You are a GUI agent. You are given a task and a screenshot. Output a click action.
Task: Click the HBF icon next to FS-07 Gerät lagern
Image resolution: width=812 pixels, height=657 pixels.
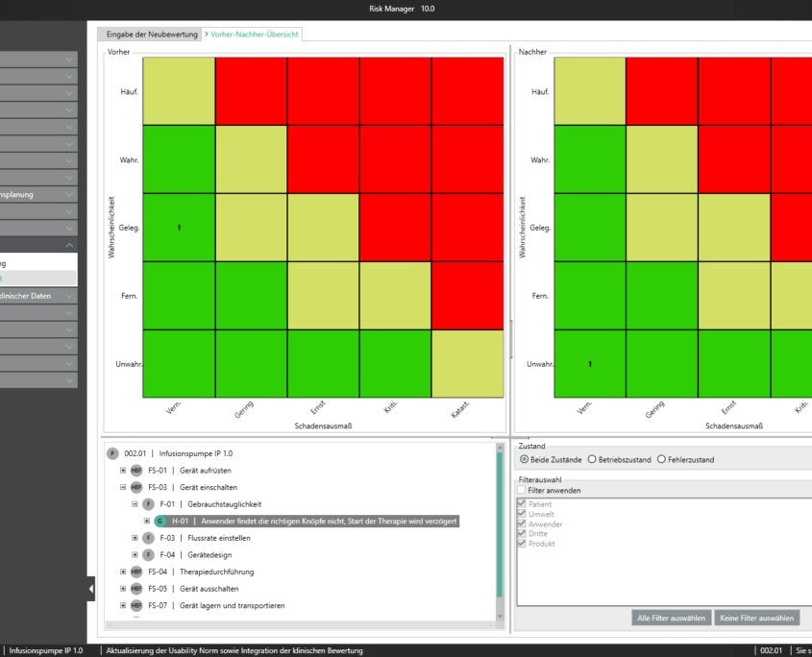click(x=135, y=605)
